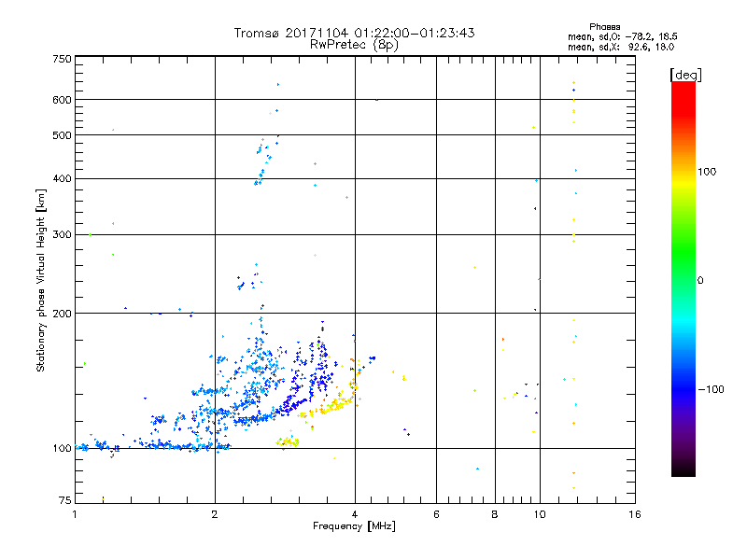Click the Frequency [MHz] axis label
Screen dimensions: 747x560
354,526
